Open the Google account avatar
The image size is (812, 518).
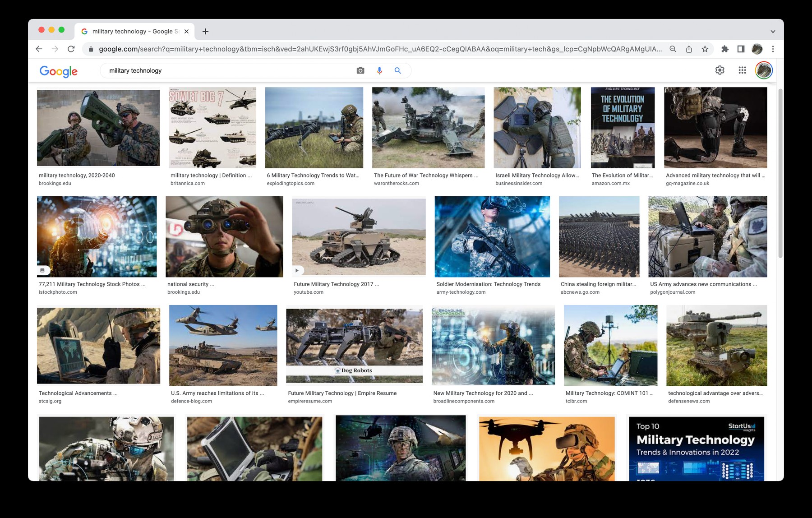tap(764, 70)
